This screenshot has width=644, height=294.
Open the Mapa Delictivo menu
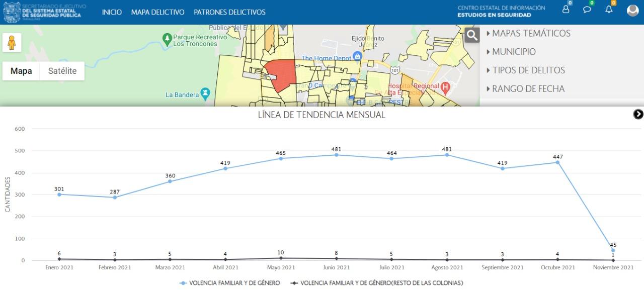pyautogui.click(x=157, y=12)
